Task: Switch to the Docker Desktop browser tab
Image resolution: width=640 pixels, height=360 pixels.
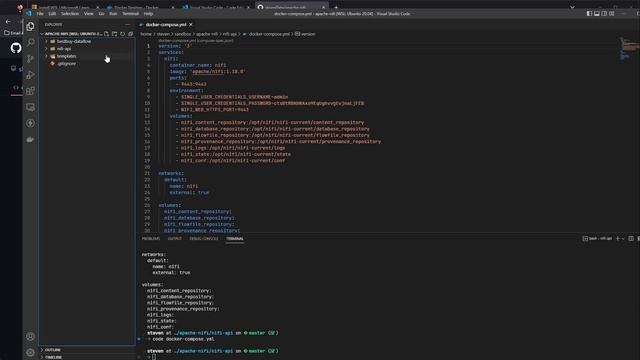Action: [136, 7]
